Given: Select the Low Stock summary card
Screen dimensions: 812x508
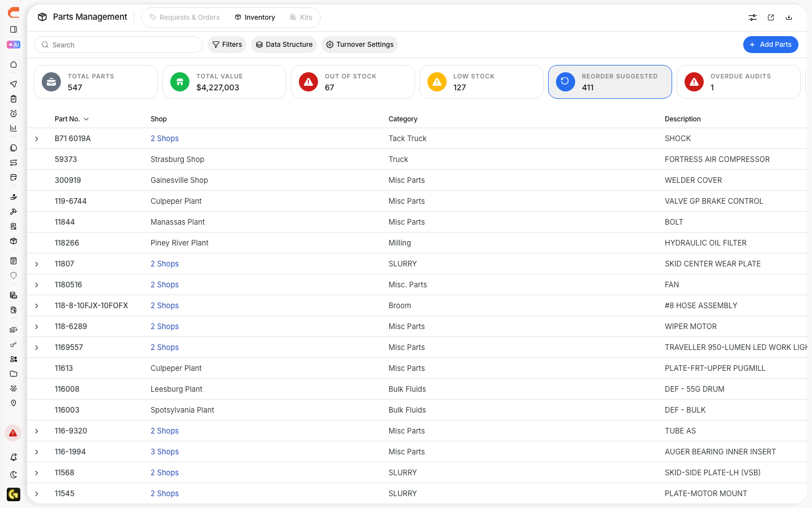Looking at the screenshot, I should click(x=482, y=82).
